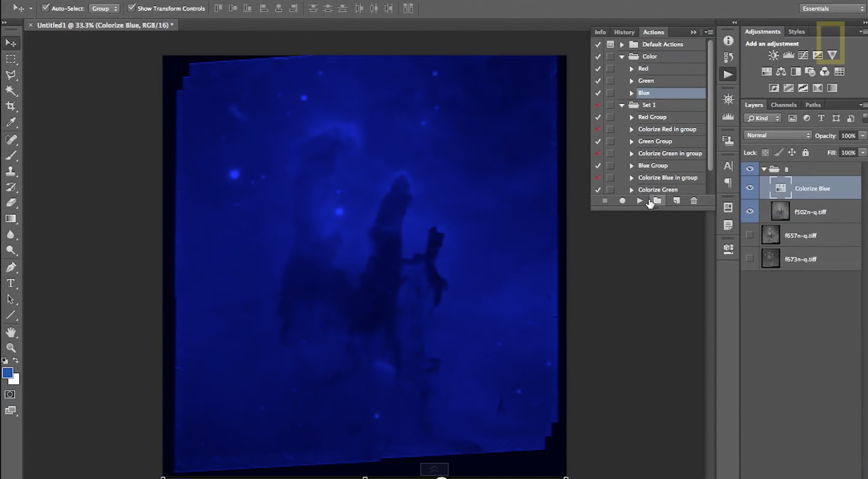
Task: Hide the Colorize Blue layer
Action: (750, 188)
